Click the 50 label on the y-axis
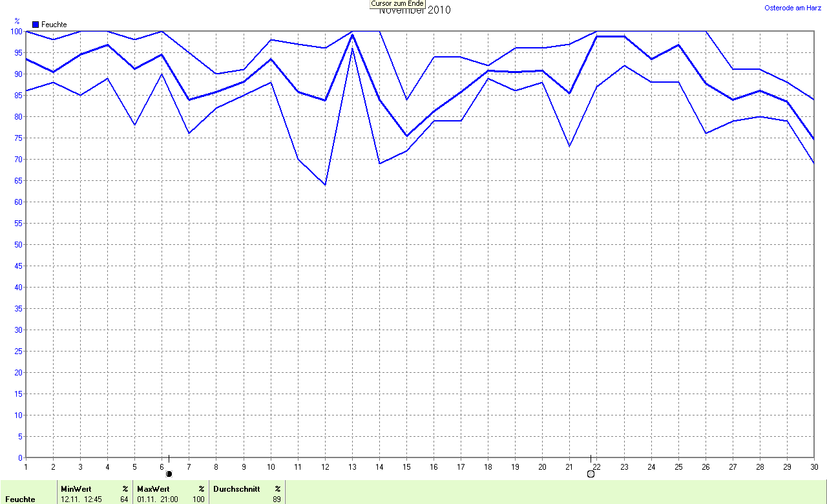The height and width of the screenshot is (504, 827). click(19, 244)
